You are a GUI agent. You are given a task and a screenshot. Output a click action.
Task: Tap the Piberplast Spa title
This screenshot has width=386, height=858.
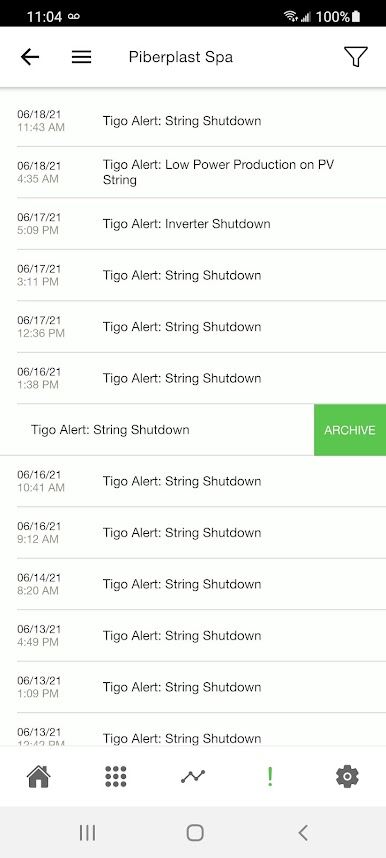click(181, 57)
